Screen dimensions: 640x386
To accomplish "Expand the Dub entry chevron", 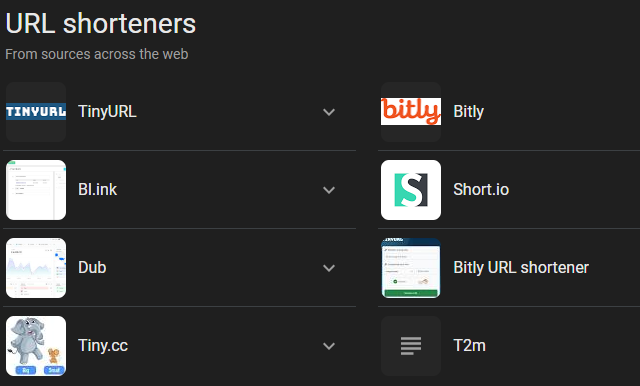I will 329,268.
